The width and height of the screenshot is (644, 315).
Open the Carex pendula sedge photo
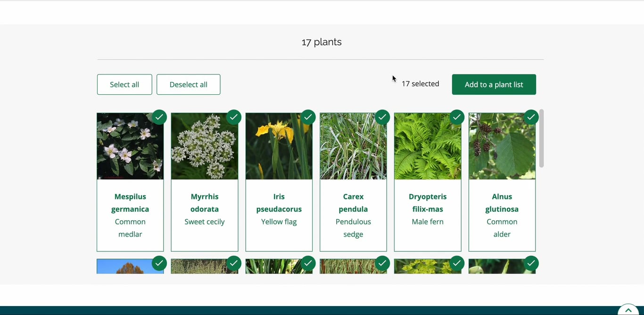pyautogui.click(x=353, y=146)
